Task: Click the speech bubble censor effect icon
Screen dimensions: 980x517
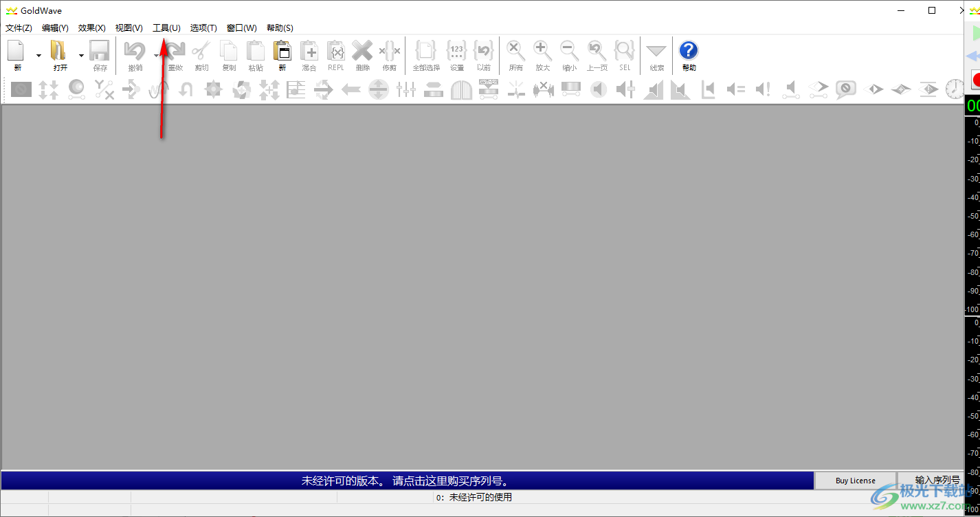Action: (846, 89)
